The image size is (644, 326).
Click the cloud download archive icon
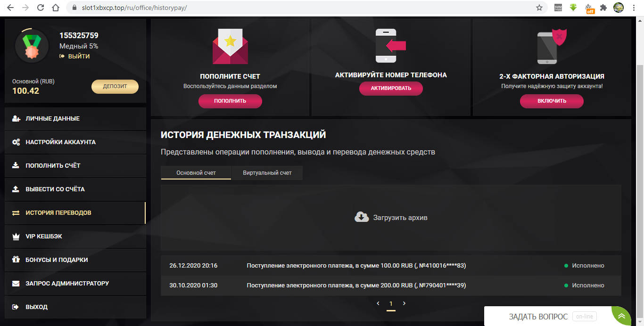[x=362, y=217]
